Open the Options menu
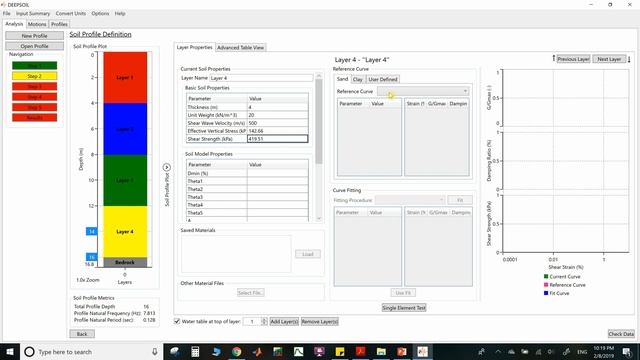640x360 pixels. 100,13
